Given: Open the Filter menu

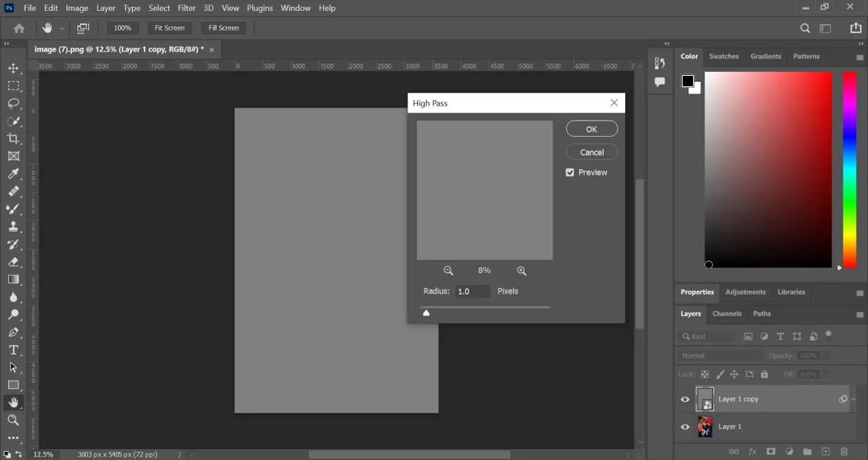Looking at the screenshot, I should (x=186, y=8).
